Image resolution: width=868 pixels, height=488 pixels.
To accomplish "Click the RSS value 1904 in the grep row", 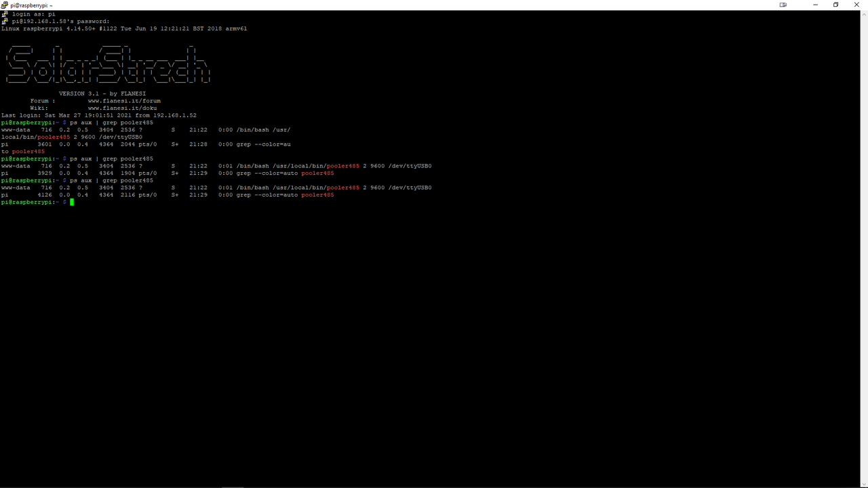I will coord(127,173).
